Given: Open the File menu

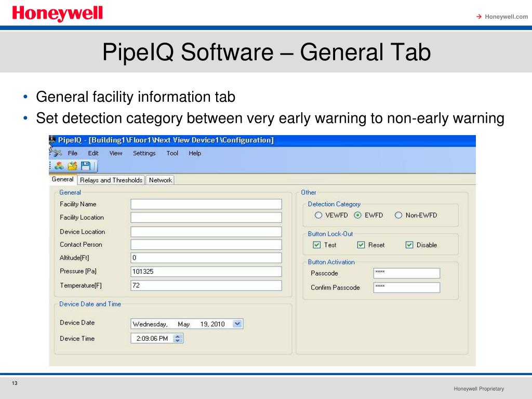Looking at the screenshot, I should pos(73,153).
